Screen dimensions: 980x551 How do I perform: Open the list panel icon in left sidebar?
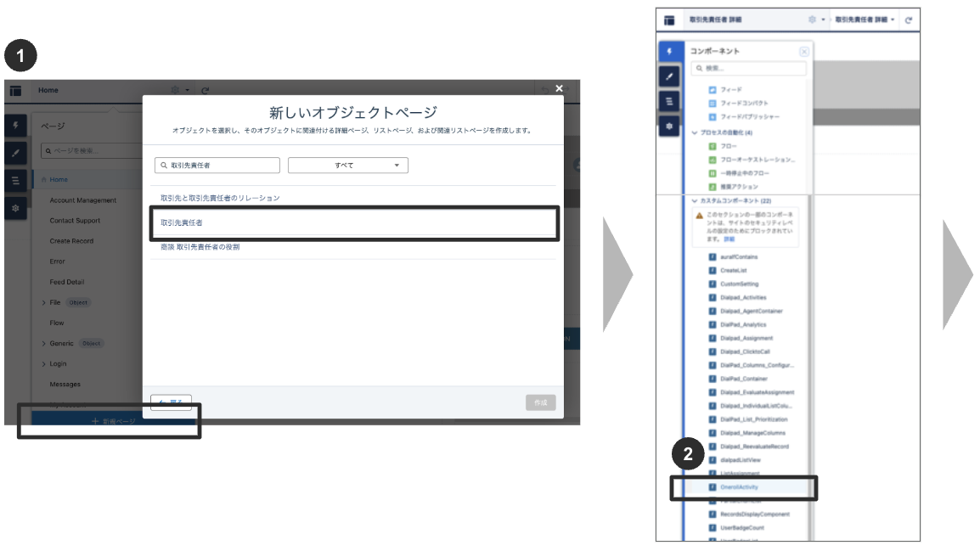pyautogui.click(x=669, y=102)
